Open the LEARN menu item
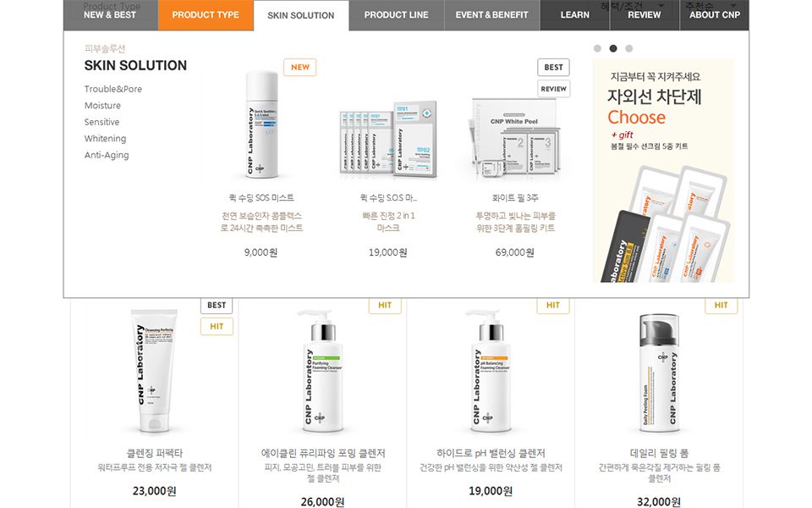 pos(575,15)
